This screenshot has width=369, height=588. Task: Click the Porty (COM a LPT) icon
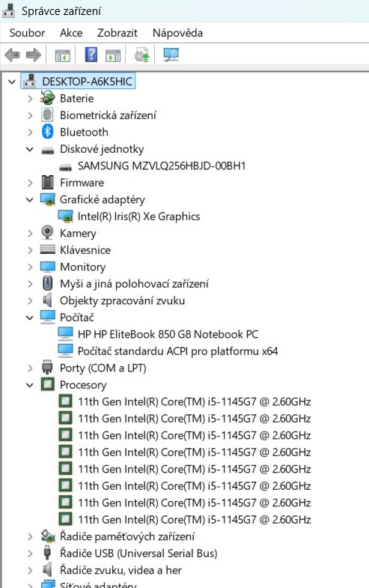click(47, 368)
